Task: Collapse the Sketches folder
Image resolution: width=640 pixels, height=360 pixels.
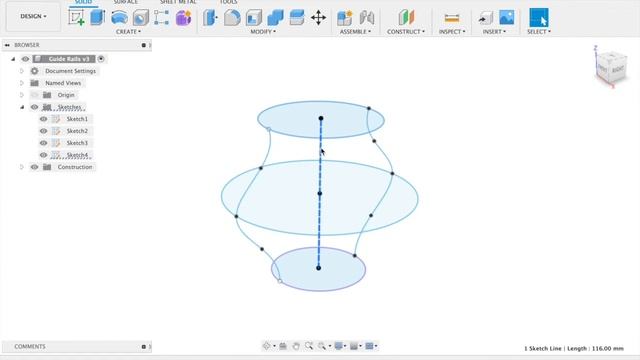Action: (22, 107)
